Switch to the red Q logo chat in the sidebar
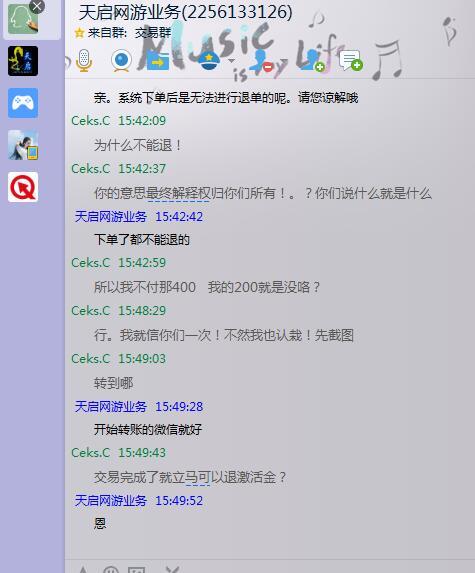475x573 pixels. [23, 187]
